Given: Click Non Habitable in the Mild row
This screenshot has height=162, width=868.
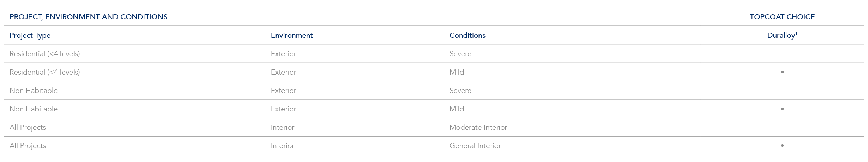Looking at the screenshot, I should coord(34,109).
